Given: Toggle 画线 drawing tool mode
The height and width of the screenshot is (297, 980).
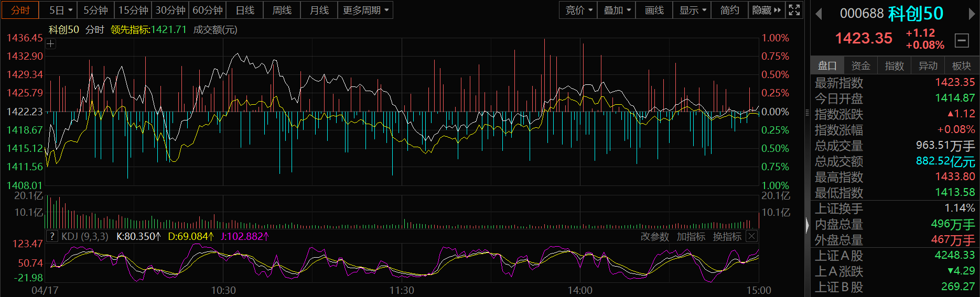Looking at the screenshot, I should [x=654, y=10].
